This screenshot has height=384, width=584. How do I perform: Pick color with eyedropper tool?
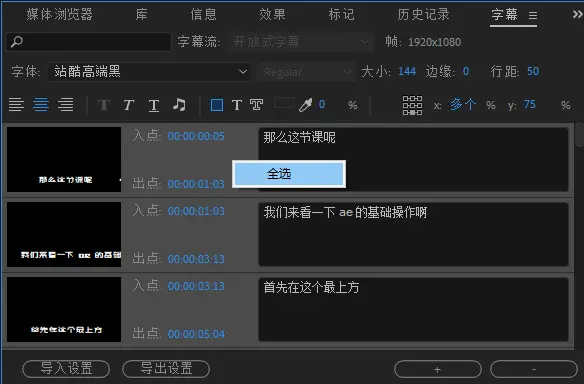pos(305,105)
